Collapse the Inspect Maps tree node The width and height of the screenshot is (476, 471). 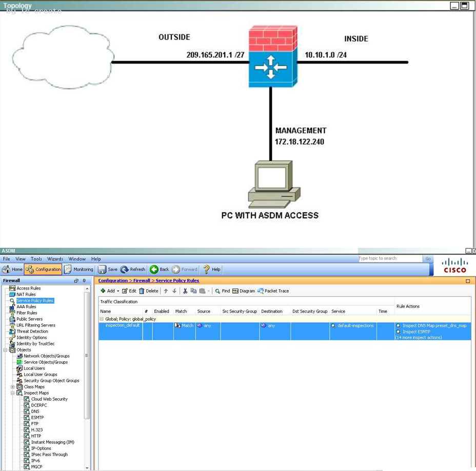coord(12,393)
